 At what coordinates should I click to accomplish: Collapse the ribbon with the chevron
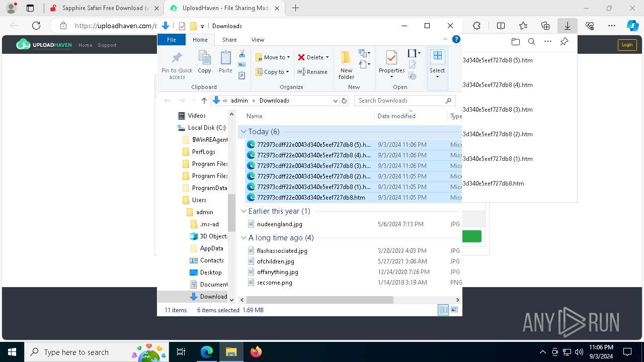click(x=445, y=39)
